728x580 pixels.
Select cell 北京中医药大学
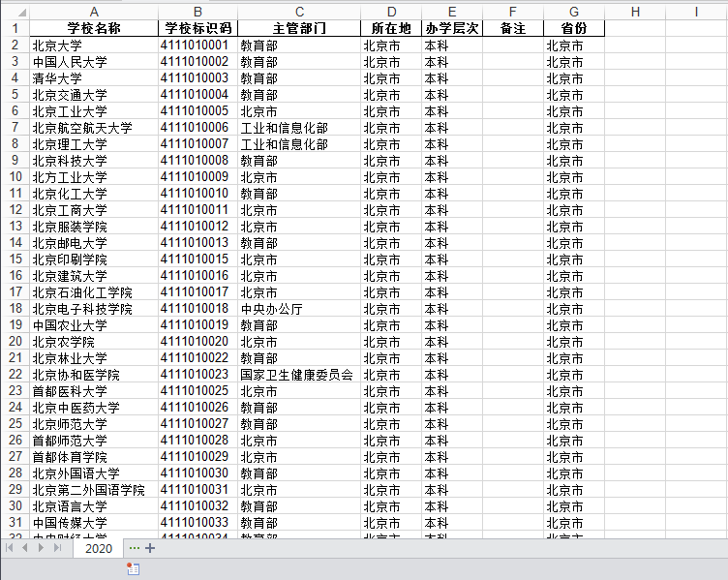coord(94,408)
